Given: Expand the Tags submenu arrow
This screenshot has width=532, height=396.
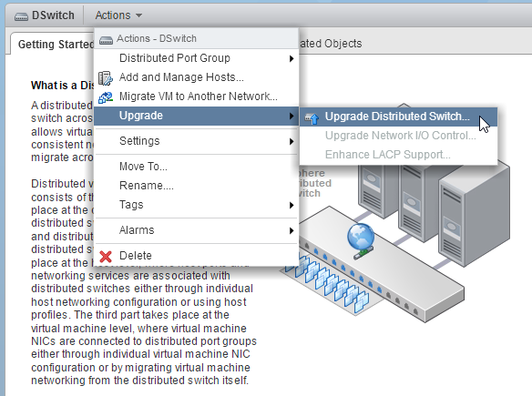Looking at the screenshot, I should (292, 205).
